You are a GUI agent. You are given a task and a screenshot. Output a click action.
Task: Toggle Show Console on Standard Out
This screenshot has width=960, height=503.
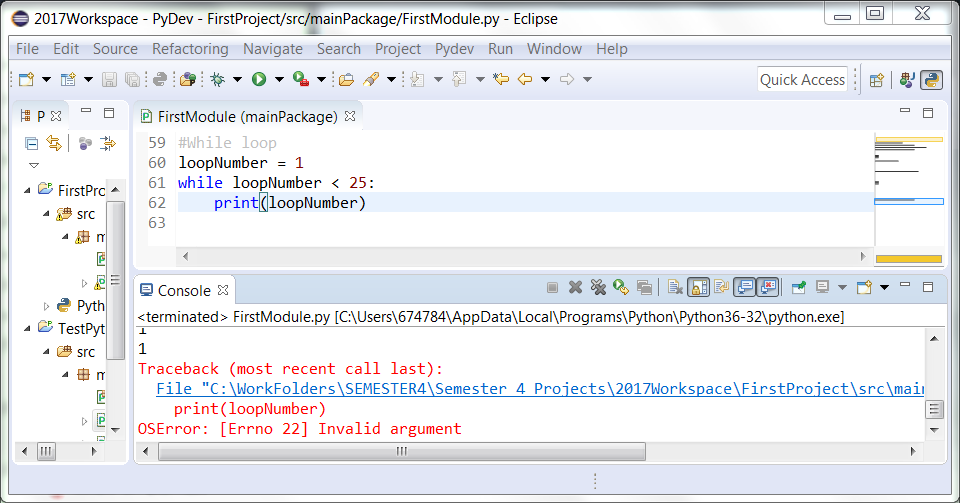pyautogui.click(x=745, y=287)
